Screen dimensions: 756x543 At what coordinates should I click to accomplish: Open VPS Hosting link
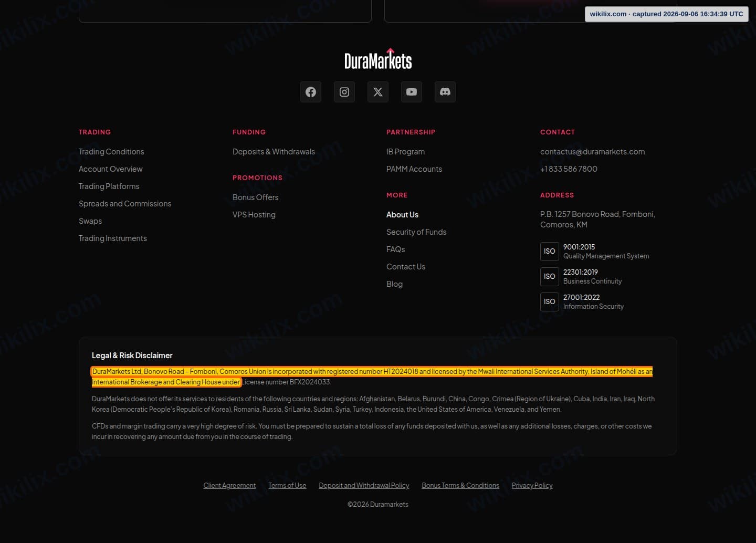coord(254,215)
